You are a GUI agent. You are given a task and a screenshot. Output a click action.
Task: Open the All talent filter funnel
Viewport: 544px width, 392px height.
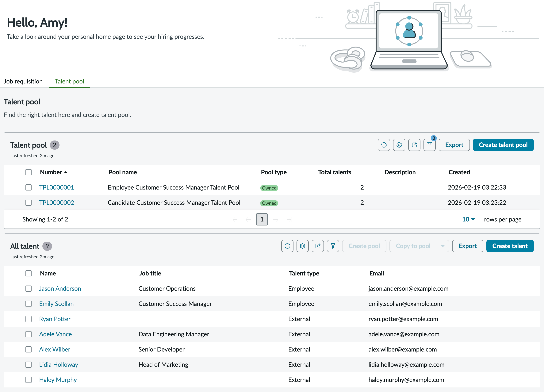coord(333,246)
